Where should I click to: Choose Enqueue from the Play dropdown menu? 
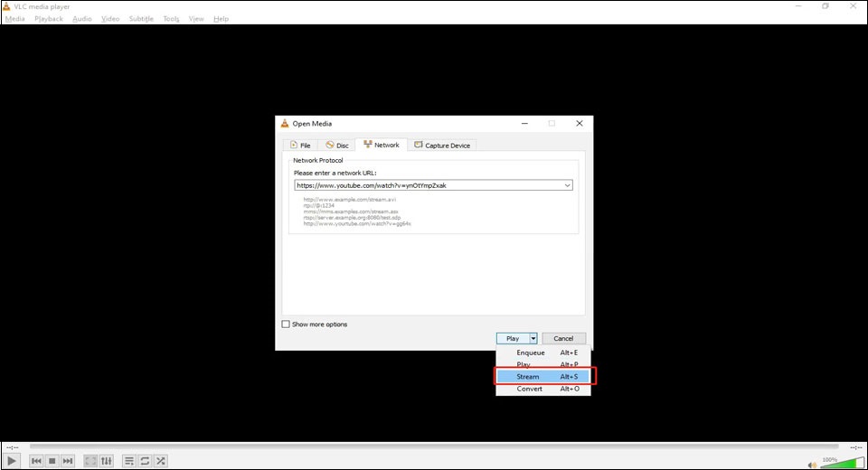(543, 352)
